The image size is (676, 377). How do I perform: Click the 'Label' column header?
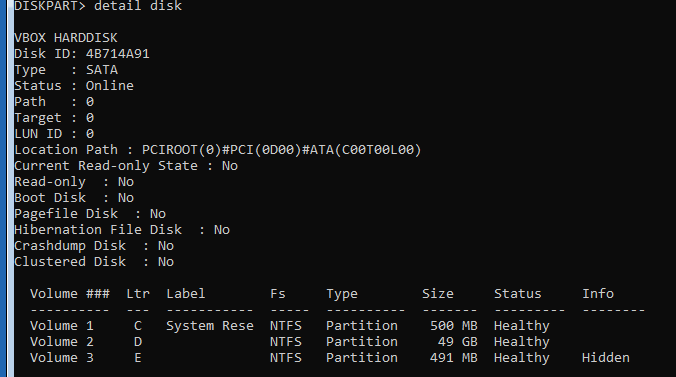[x=186, y=294]
